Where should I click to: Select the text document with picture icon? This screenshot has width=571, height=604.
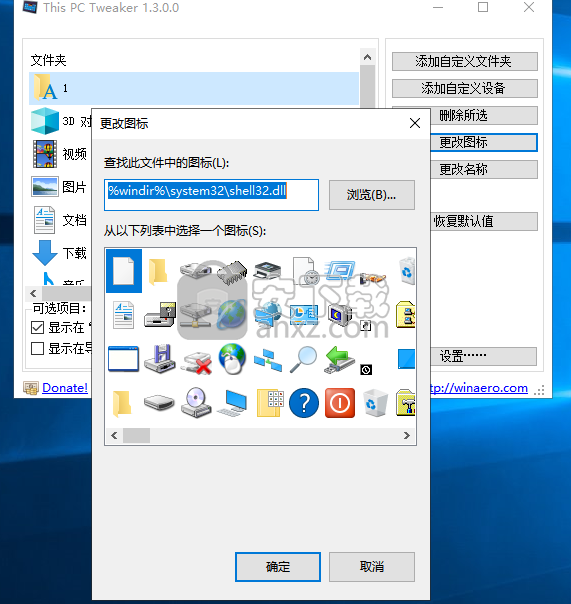coord(124,315)
